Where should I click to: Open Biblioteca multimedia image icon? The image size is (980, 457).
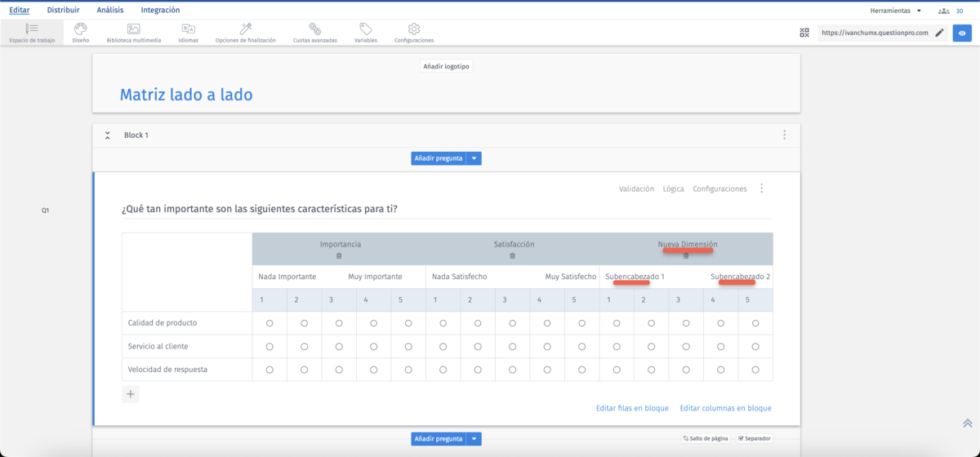click(x=133, y=29)
